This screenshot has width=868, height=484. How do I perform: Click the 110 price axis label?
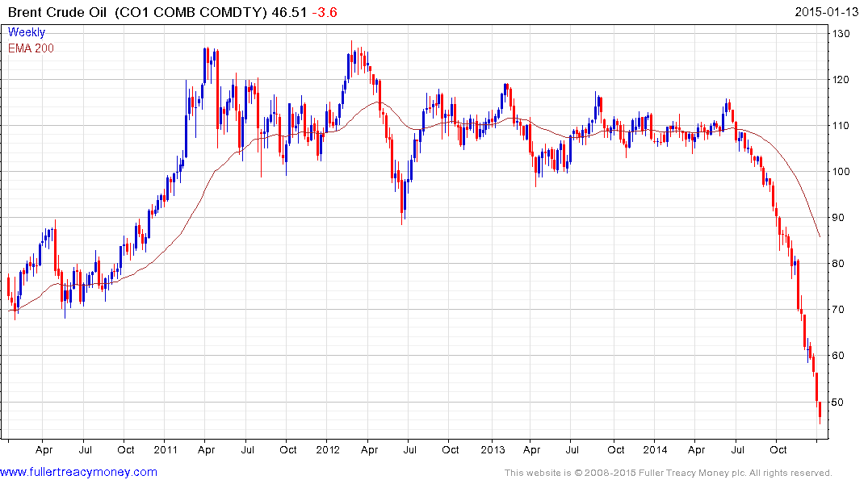841,126
